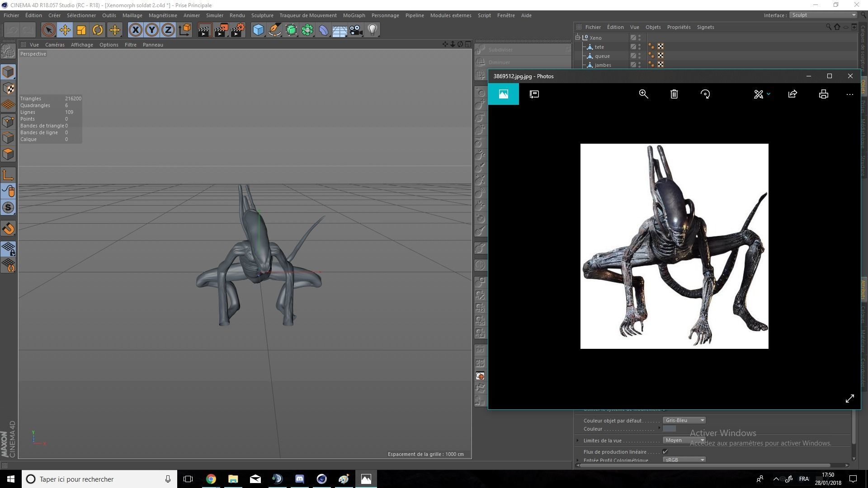Open the more options ellipsis in Photos
Screen dimensions: 868x488
coord(850,94)
